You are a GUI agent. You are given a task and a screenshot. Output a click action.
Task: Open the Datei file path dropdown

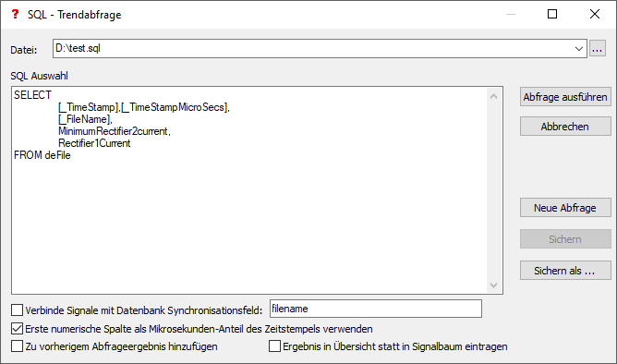tap(578, 49)
